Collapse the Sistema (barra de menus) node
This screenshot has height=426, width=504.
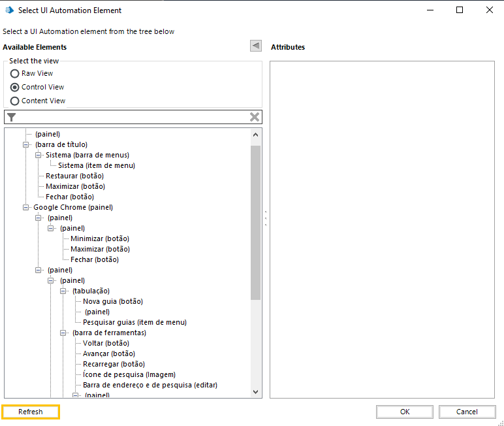pyautogui.click(x=39, y=155)
